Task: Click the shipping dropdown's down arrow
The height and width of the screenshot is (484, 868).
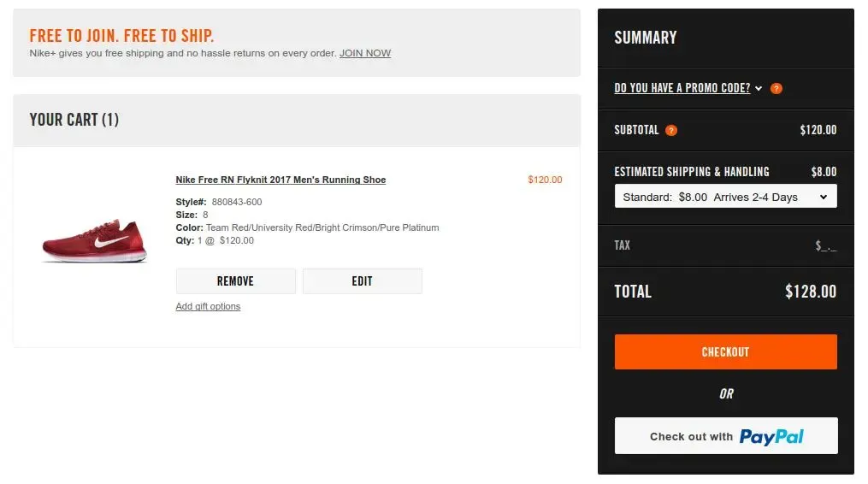Action: (824, 197)
